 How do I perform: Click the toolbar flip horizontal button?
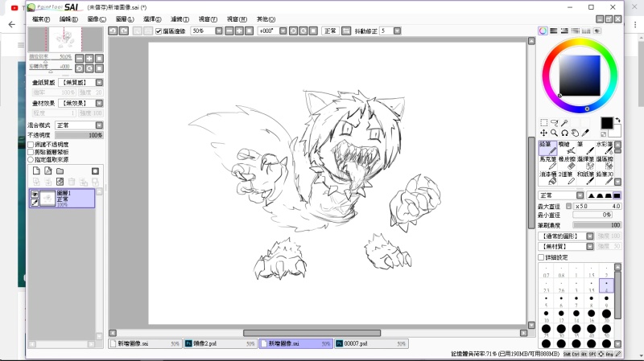point(346,31)
